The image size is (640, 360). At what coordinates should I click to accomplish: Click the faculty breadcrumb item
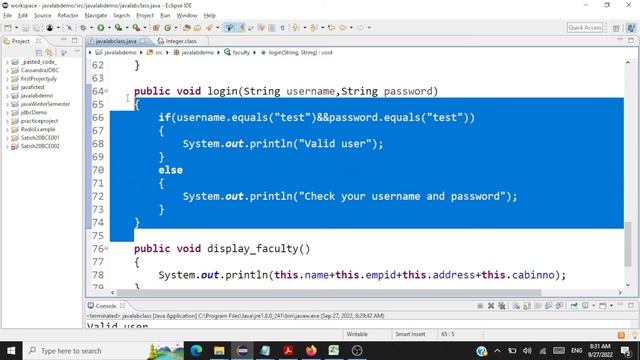(237, 53)
